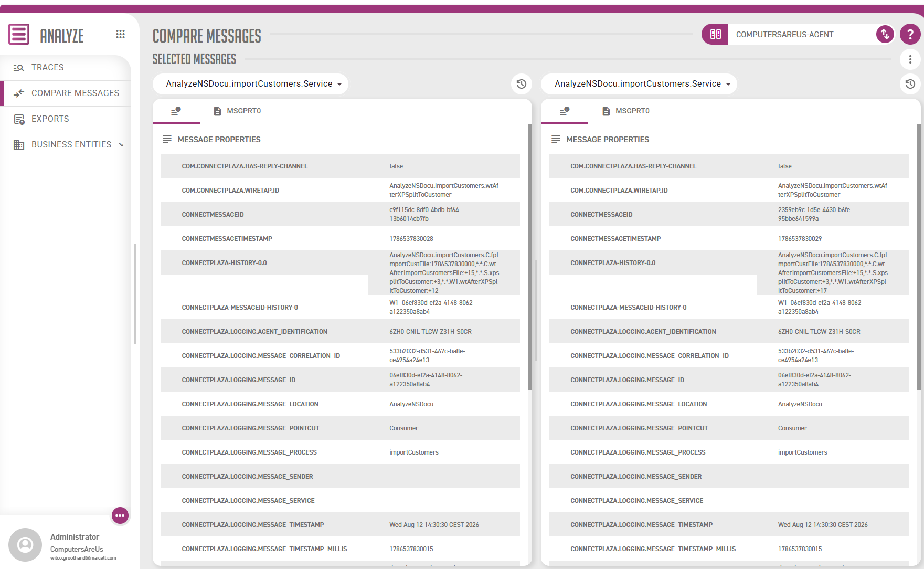Select the right properties tab icon
This screenshot has height=569, width=924.
(x=565, y=111)
